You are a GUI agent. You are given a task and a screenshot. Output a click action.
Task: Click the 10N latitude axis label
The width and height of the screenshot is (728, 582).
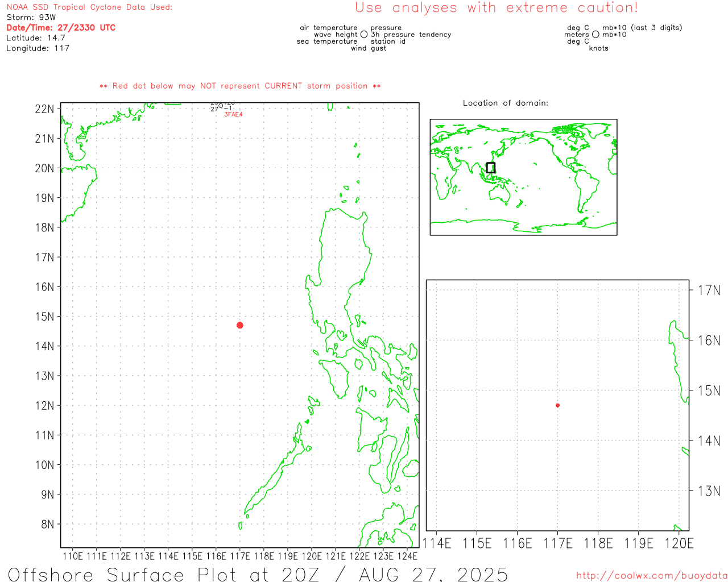point(45,465)
